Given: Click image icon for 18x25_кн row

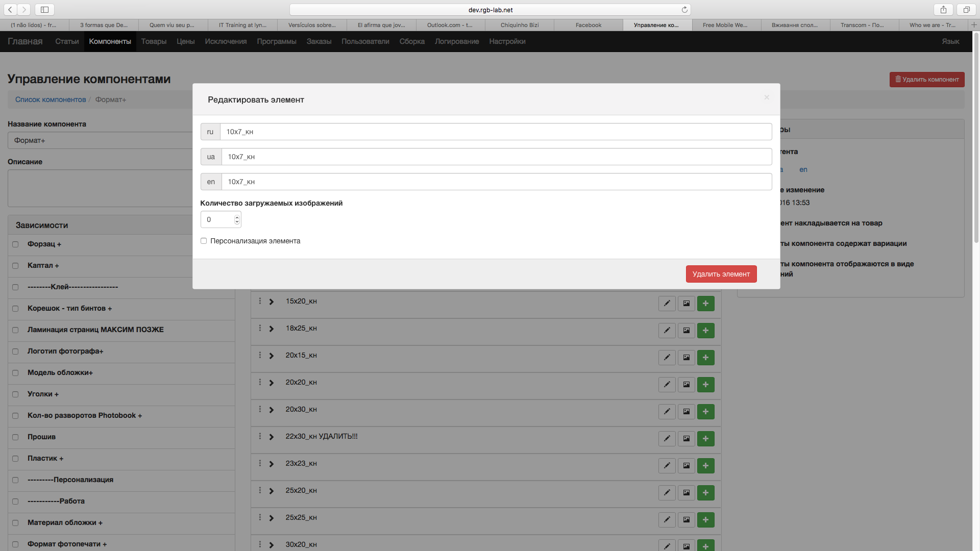Looking at the screenshot, I should point(687,331).
